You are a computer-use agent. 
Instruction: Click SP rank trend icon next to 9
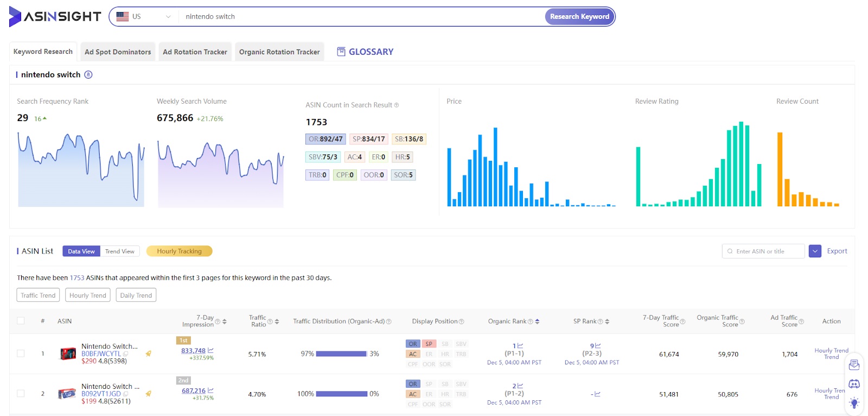[x=598, y=346]
